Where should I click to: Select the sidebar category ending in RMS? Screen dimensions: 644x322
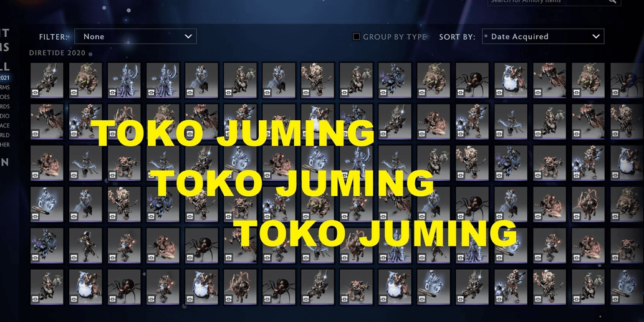[x=5, y=87]
